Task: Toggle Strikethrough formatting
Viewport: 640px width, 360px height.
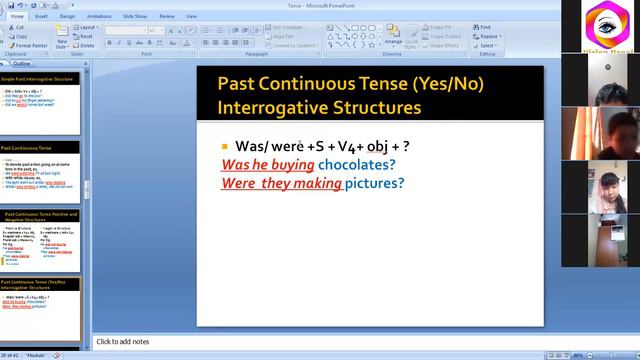Action: tap(139, 42)
